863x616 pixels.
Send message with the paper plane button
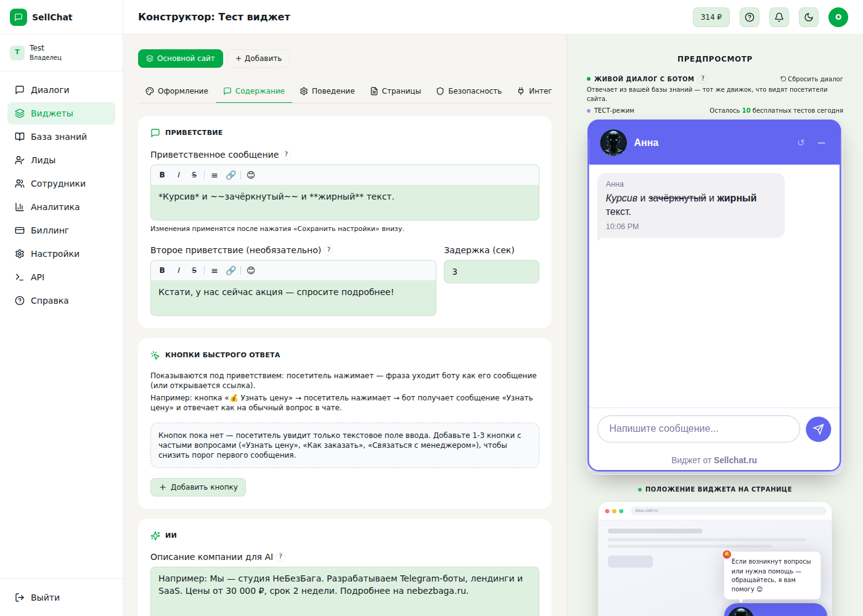point(819,429)
